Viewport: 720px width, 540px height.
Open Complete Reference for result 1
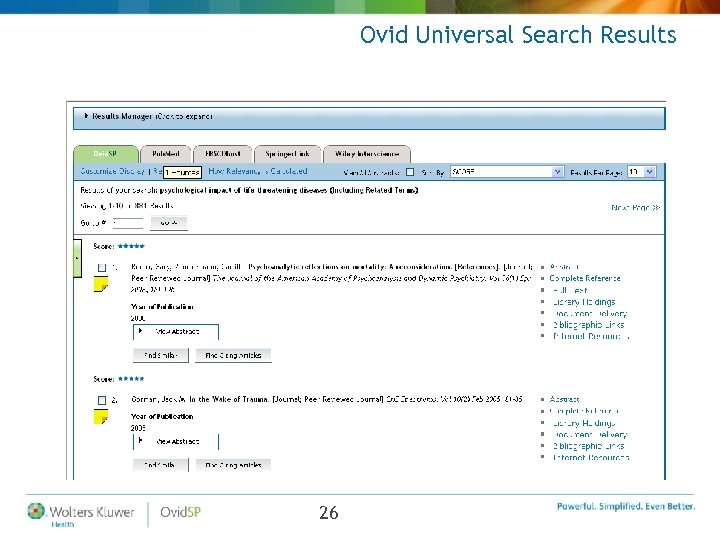[585, 278]
